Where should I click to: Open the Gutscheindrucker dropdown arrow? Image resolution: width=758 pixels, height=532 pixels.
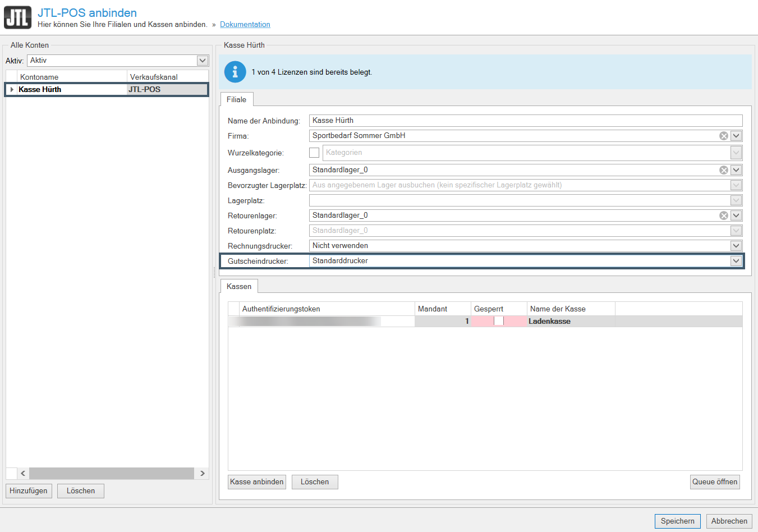tap(736, 261)
